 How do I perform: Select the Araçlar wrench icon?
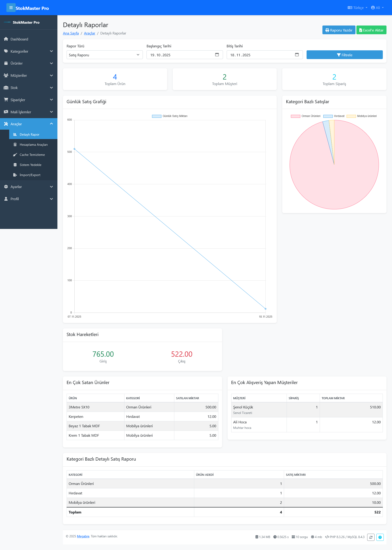[6, 124]
